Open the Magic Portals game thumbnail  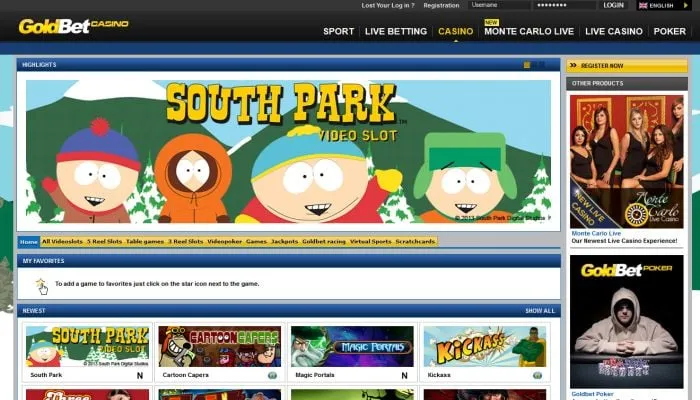[x=352, y=346]
